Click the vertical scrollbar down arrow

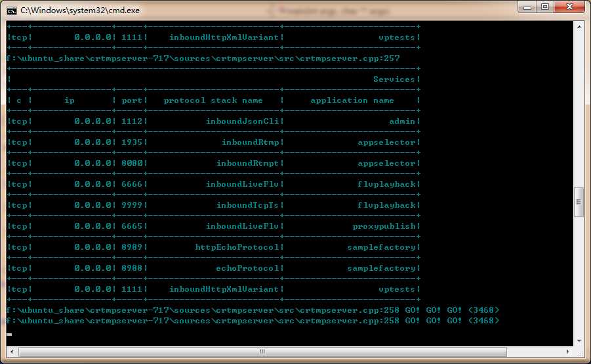click(x=579, y=341)
